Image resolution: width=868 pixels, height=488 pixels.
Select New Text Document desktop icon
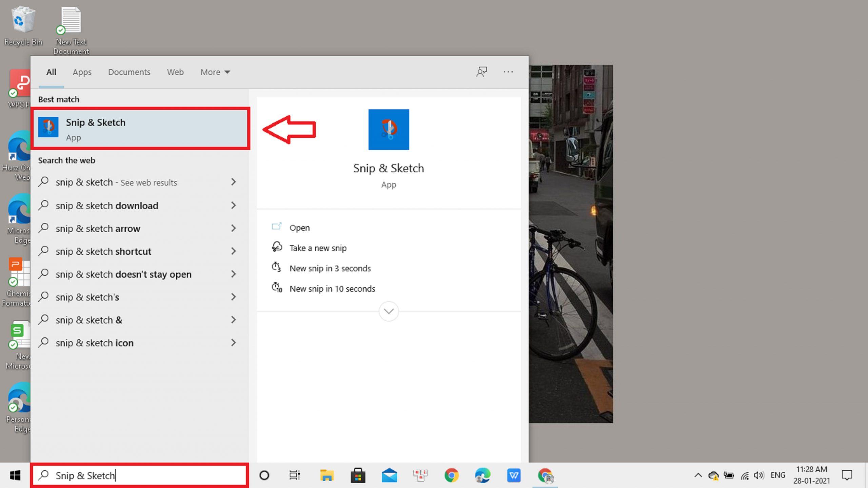tap(71, 31)
